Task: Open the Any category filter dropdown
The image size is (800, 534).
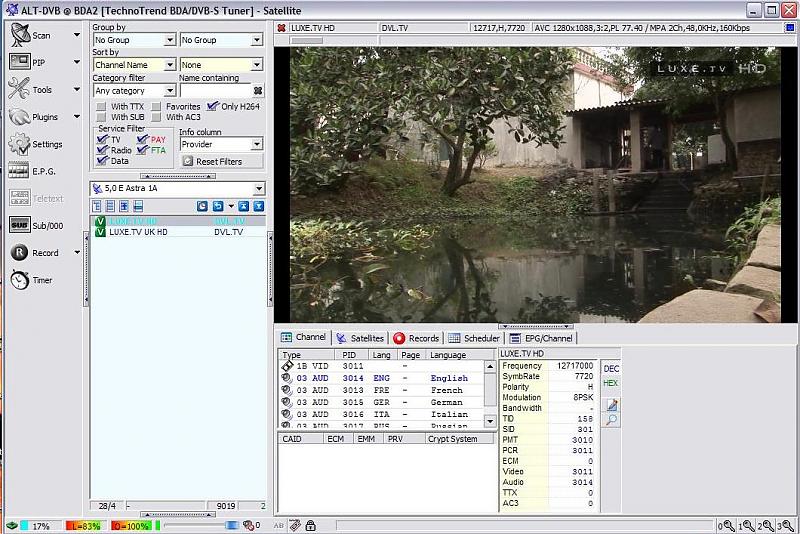Action: point(135,91)
